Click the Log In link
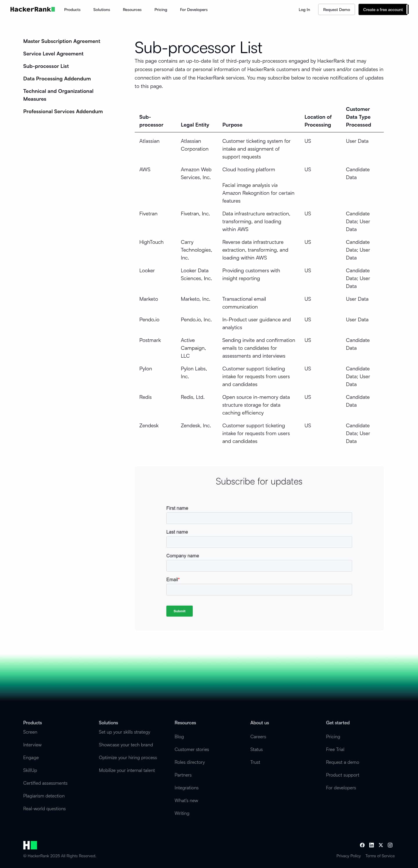Image resolution: width=418 pixels, height=868 pixels. click(x=304, y=9)
